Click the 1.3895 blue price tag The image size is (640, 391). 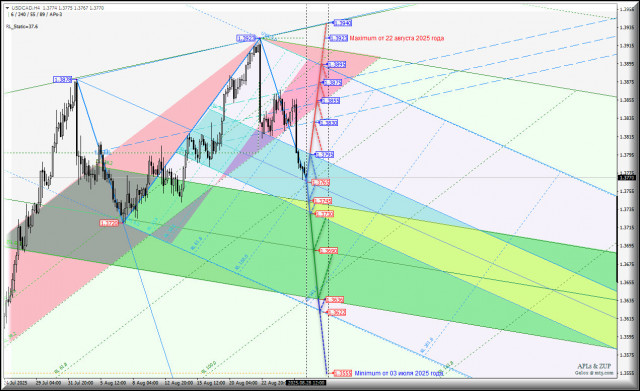pyautogui.click(x=337, y=64)
